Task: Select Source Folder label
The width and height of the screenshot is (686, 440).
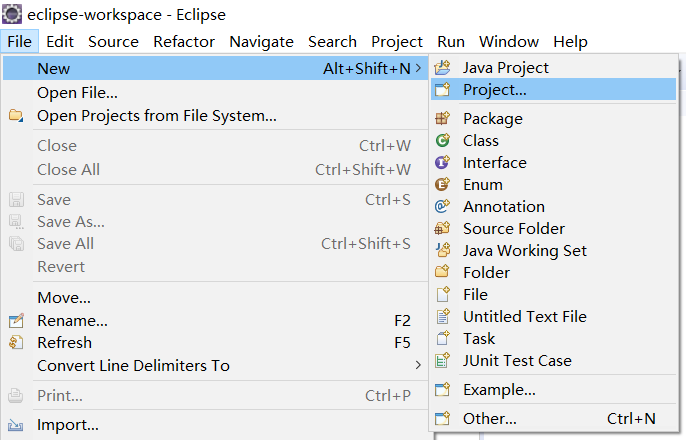Action: tap(514, 228)
